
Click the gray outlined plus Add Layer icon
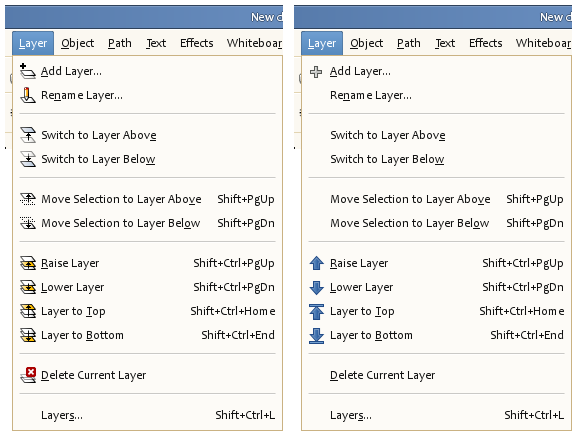tap(316, 71)
